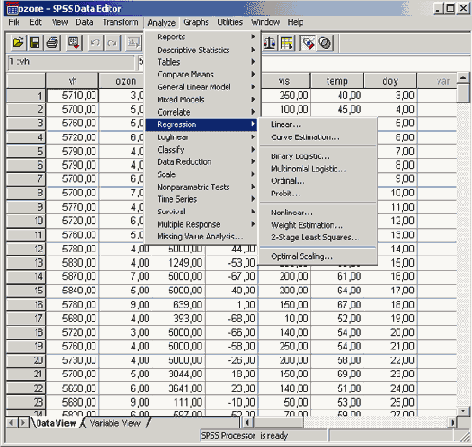
Task: Open the SPSS window icon in the title bar
Action: pyautogui.click(x=12, y=9)
